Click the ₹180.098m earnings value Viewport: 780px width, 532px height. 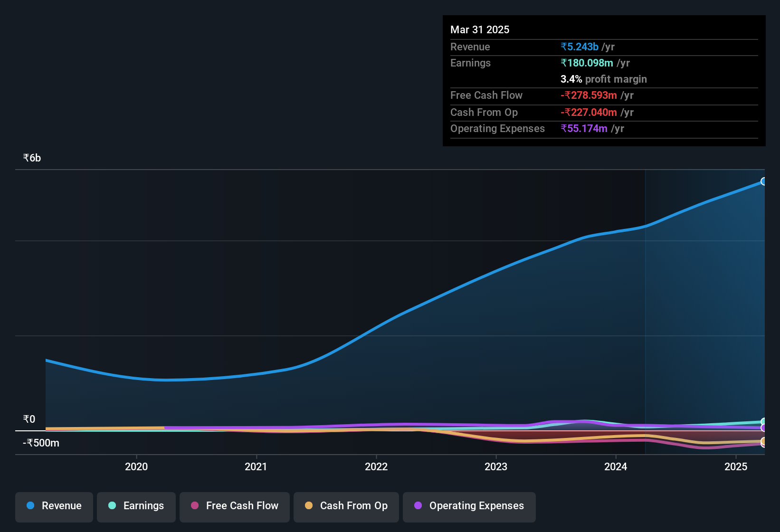587,63
